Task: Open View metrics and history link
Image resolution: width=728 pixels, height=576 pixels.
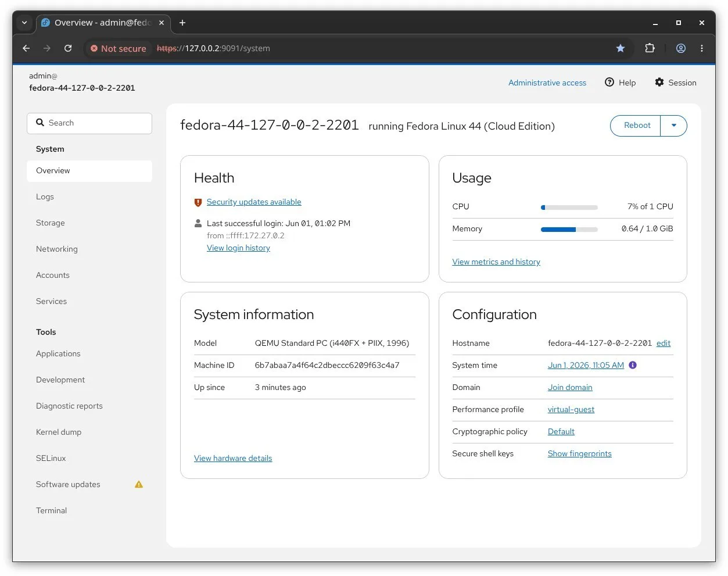Action: 496,262
